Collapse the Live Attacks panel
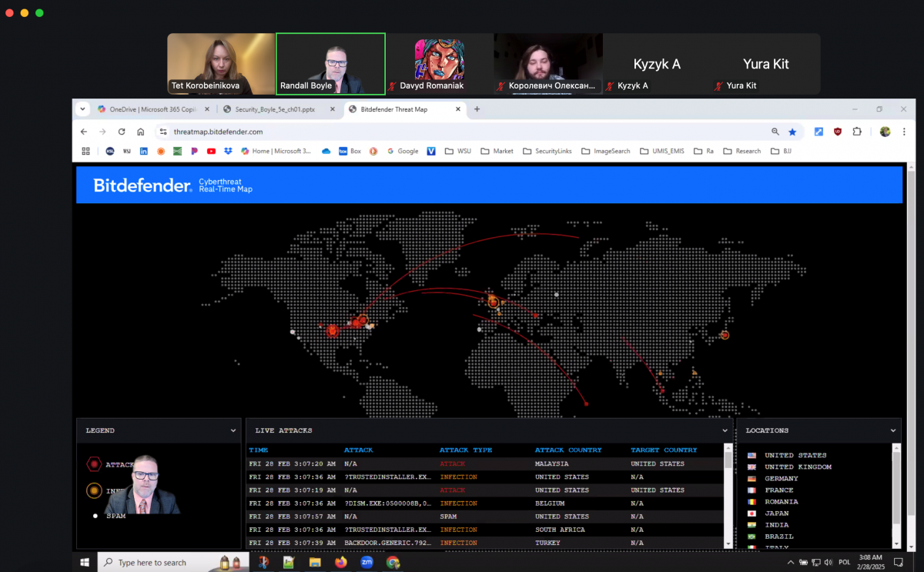 [725, 431]
